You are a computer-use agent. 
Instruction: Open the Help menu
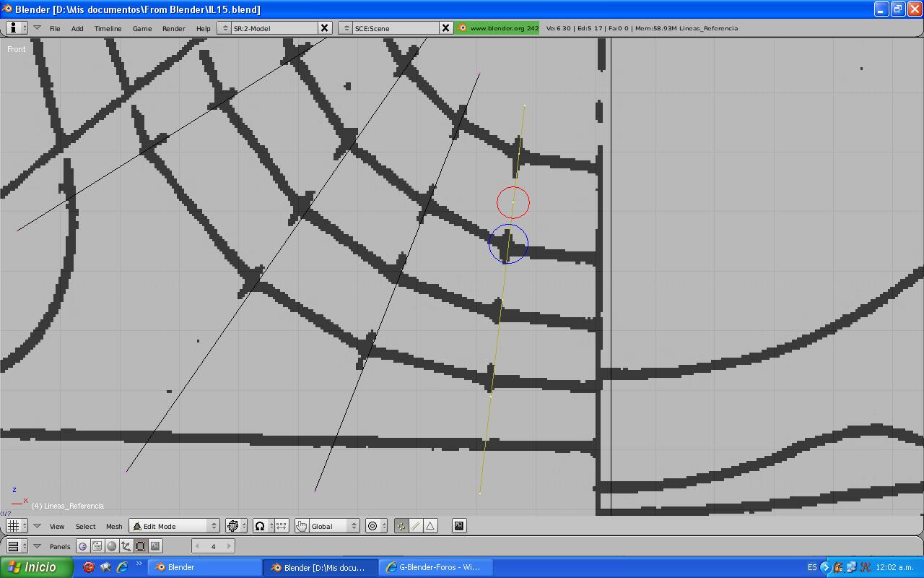[204, 28]
